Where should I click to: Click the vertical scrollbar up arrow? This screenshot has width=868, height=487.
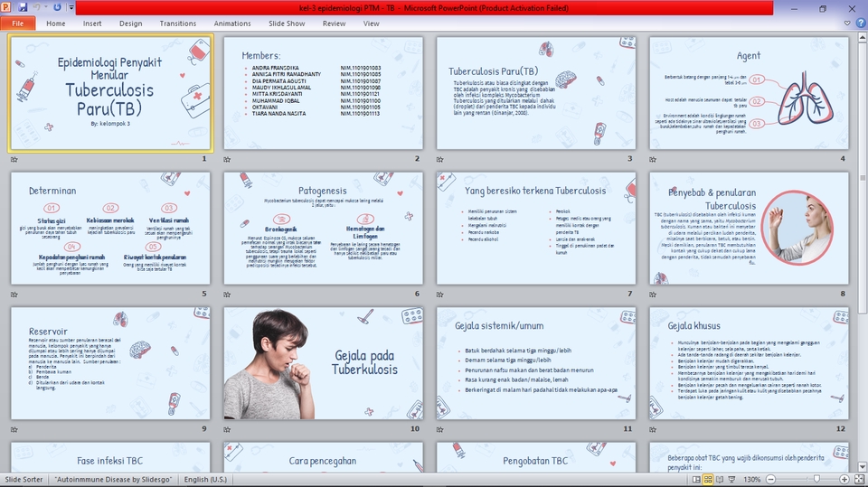(x=863, y=38)
